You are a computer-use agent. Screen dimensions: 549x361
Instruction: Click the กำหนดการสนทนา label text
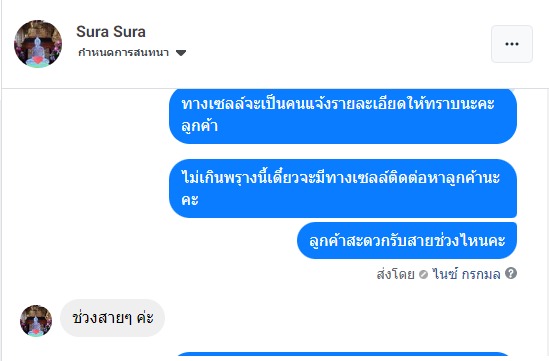click(x=123, y=53)
